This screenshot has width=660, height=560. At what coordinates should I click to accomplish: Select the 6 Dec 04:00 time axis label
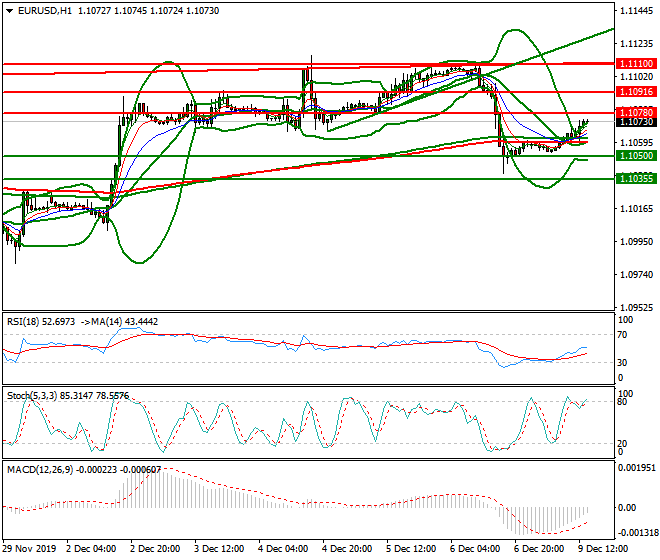475,549
